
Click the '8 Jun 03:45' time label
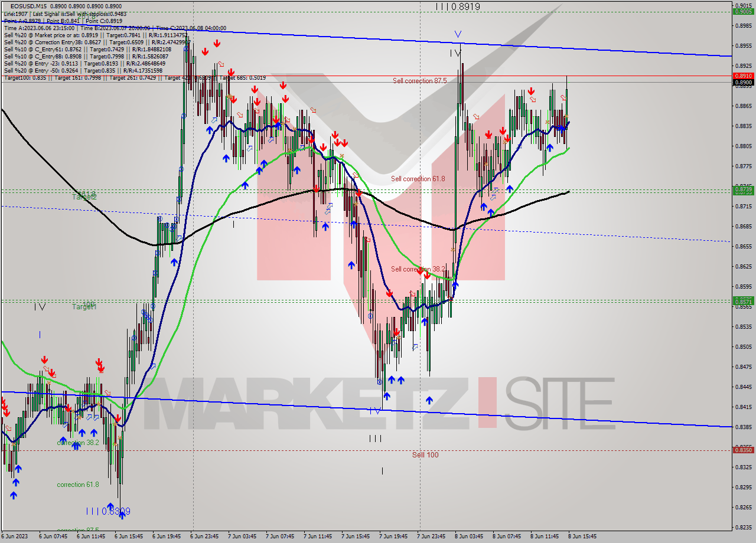click(x=468, y=537)
